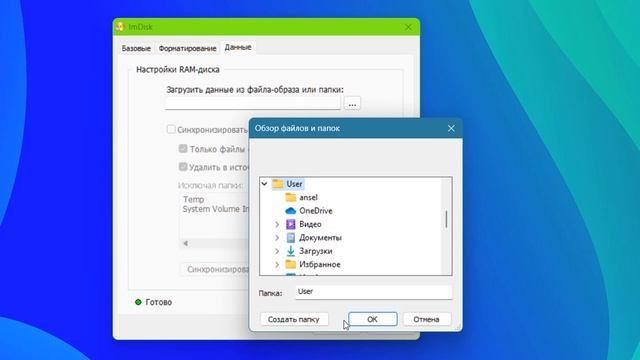This screenshot has height=360, width=640.
Task: Click the Папка text field
Action: (x=373, y=292)
